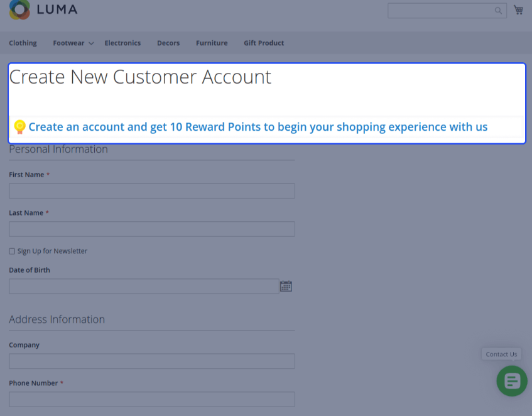This screenshot has height=416, width=532.
Task: Open the Gift Product category
Action: click(264, 43)
